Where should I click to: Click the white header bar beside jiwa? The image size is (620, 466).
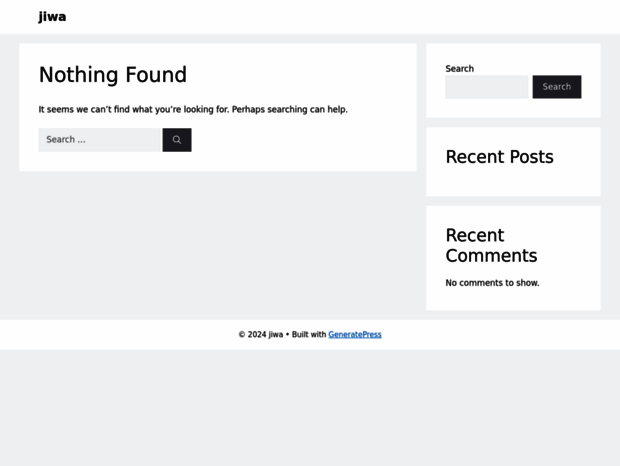(x=340, y=17)
